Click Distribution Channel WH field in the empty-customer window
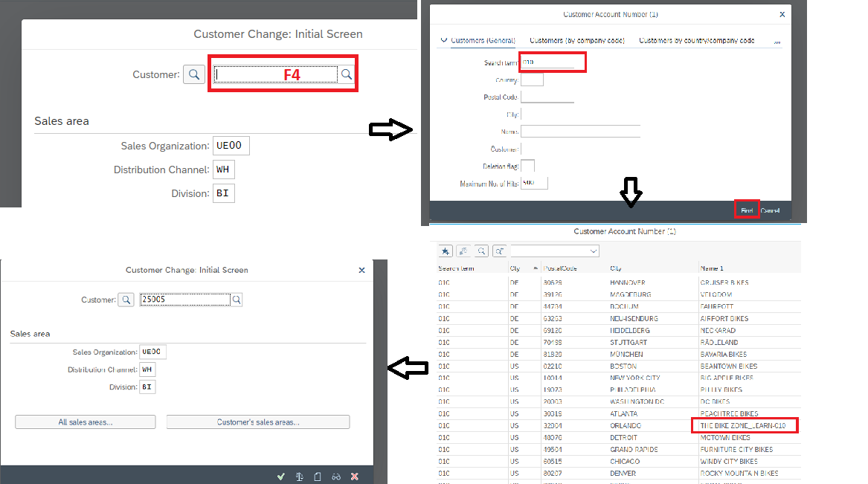Image resolution: width=868 pixels, height=484 pixels. point(224,170)
